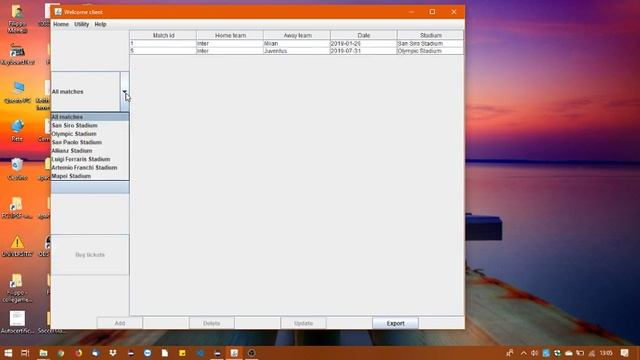Sort by the Away team column header
Screen dimensions: 640x360
click(x=297, y=36)
